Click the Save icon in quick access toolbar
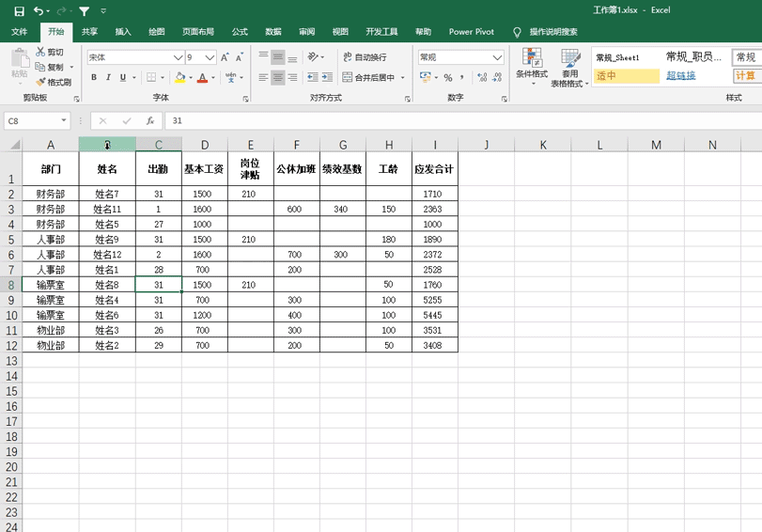This screenshot has width=762, height=532. point(19,10)
